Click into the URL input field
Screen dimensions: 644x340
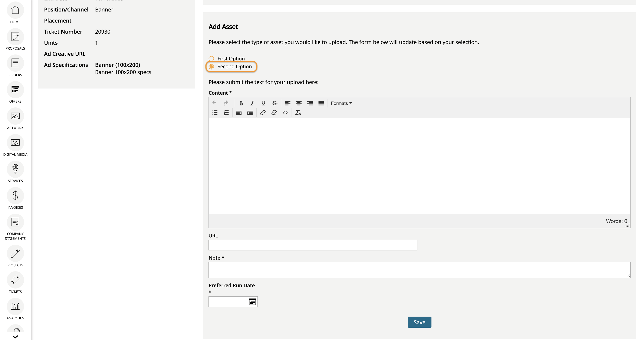[x=313, y=245]
